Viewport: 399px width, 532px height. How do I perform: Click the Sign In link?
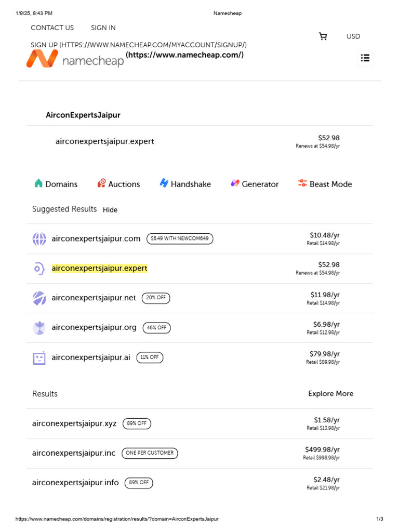click(x=103, y=28)
